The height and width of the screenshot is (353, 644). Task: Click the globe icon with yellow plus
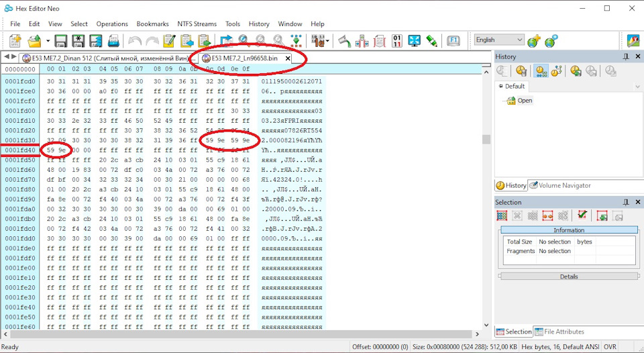point(534,41)
